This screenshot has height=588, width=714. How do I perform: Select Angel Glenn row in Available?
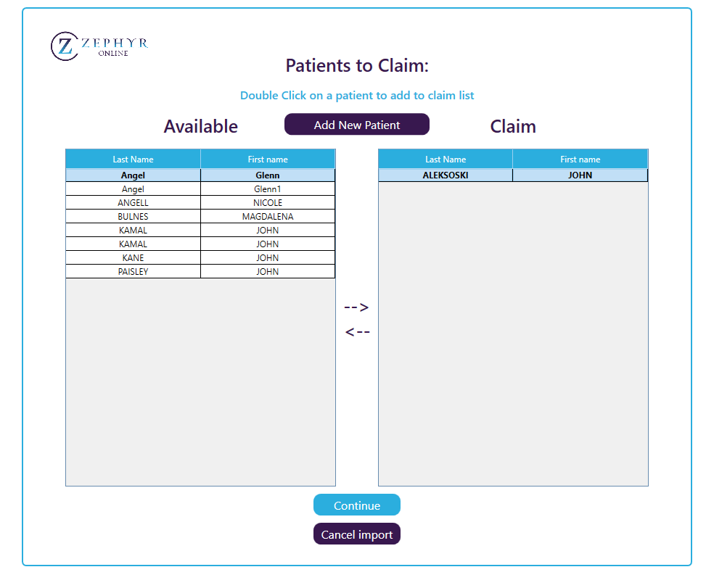point(133,175)
